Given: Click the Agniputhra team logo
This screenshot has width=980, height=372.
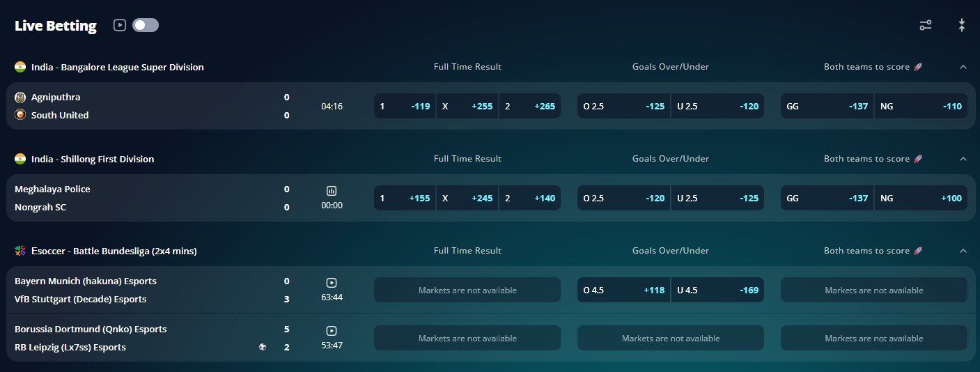Looking at the screenshot, I should point(20,98).
